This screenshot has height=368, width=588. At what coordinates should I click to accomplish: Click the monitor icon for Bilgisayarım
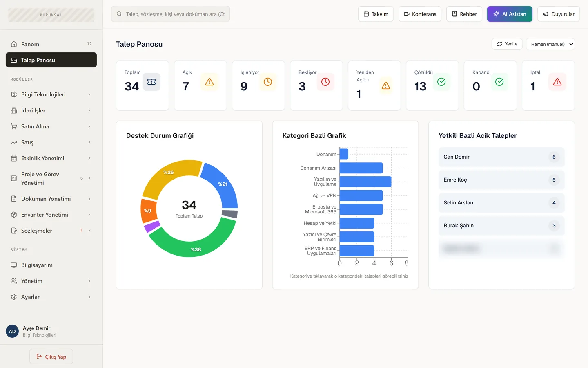tap(14, 265)
